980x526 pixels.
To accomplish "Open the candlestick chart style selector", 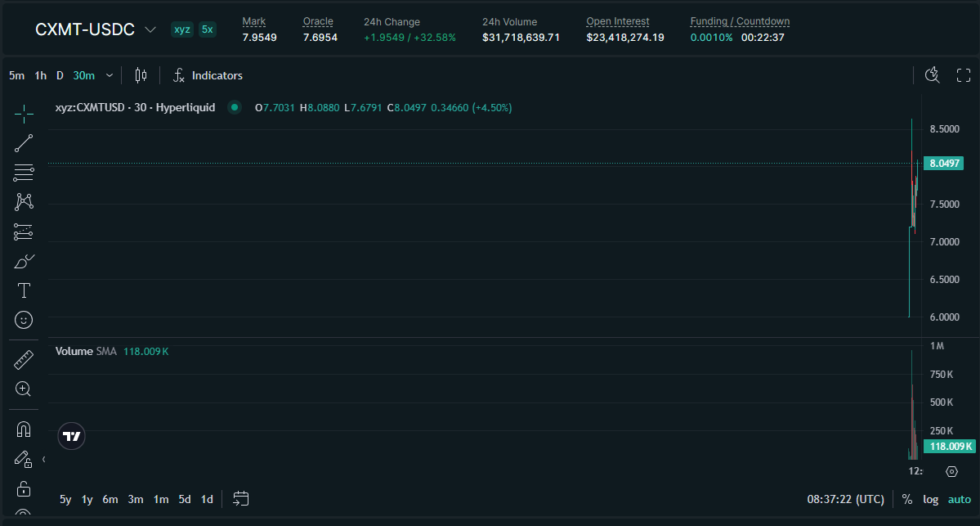I will [141, 76].
